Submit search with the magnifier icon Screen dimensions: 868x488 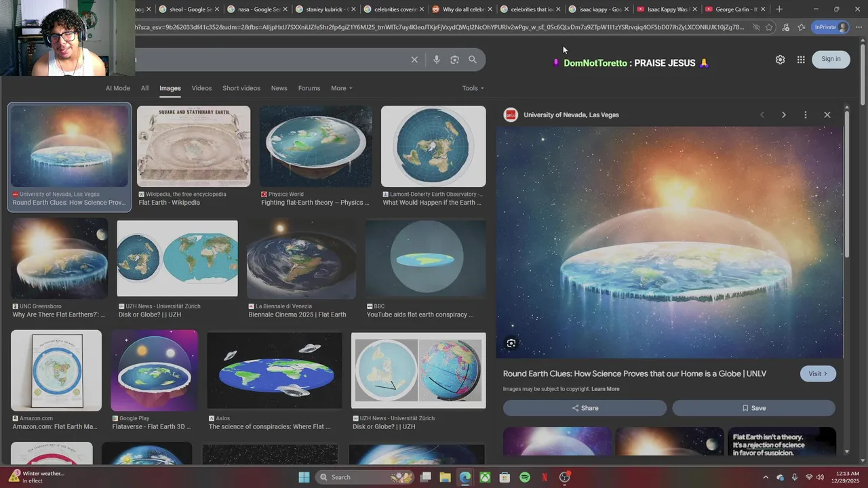pyautogui.click(x=473, y=60)
